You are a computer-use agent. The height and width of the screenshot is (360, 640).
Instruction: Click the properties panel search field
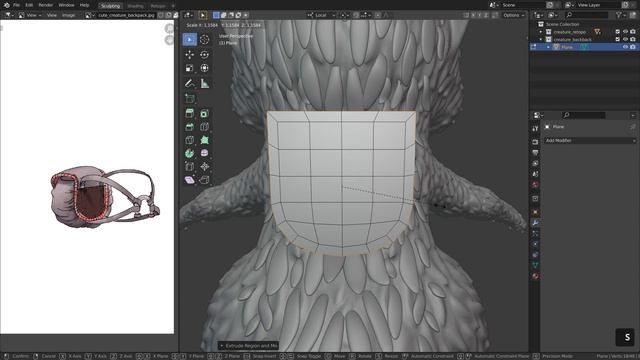click(x=584, y=115)
